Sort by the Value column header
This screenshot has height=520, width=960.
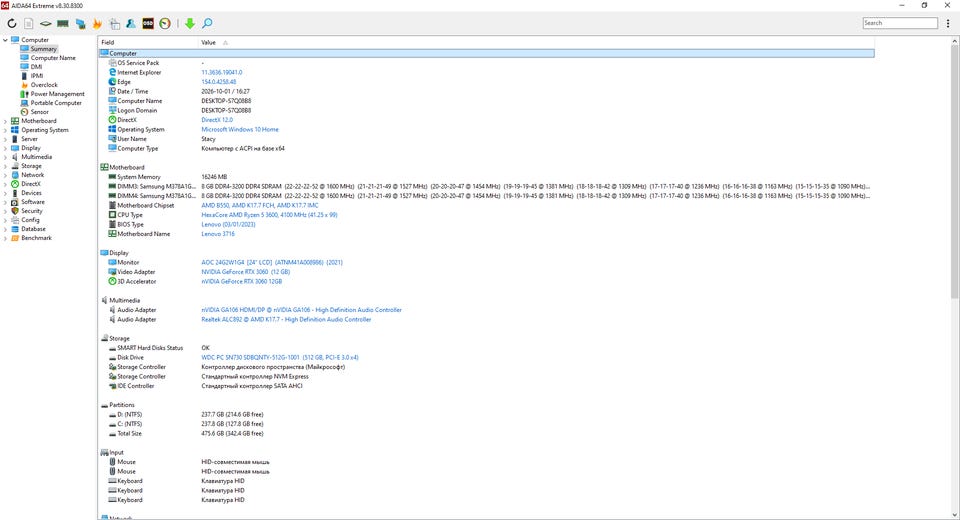click(x=536, y=42)
